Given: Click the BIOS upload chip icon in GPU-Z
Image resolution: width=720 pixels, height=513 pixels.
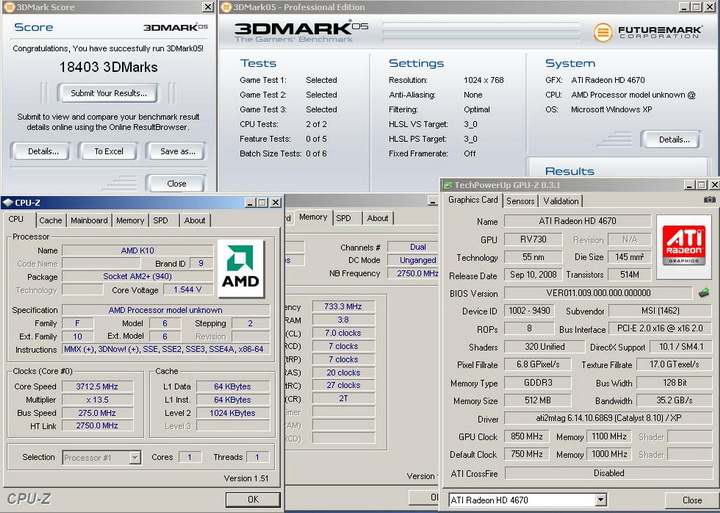Looking at the screenshot, I should 703,293.
